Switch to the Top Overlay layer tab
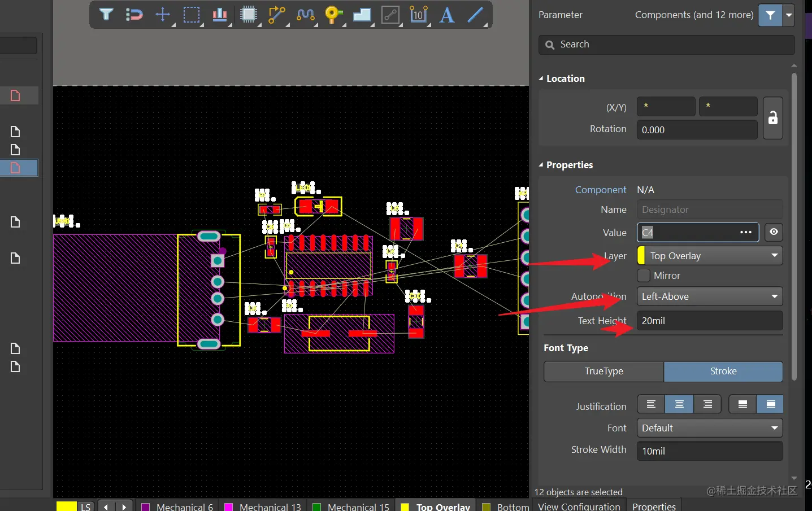The height and width of the screenshot is (511, 812). (436, 506)
